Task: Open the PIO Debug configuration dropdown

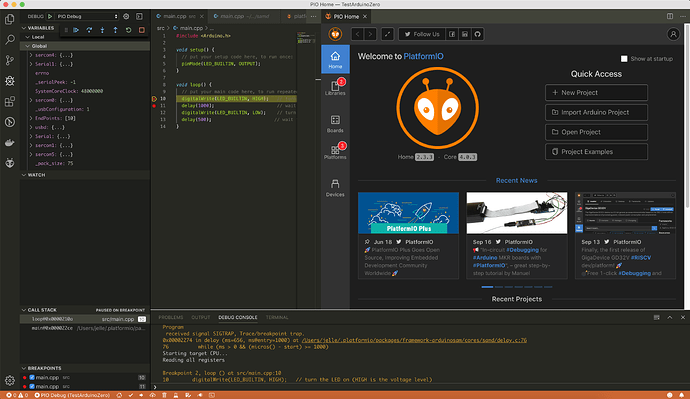Action: coord(87,16)
